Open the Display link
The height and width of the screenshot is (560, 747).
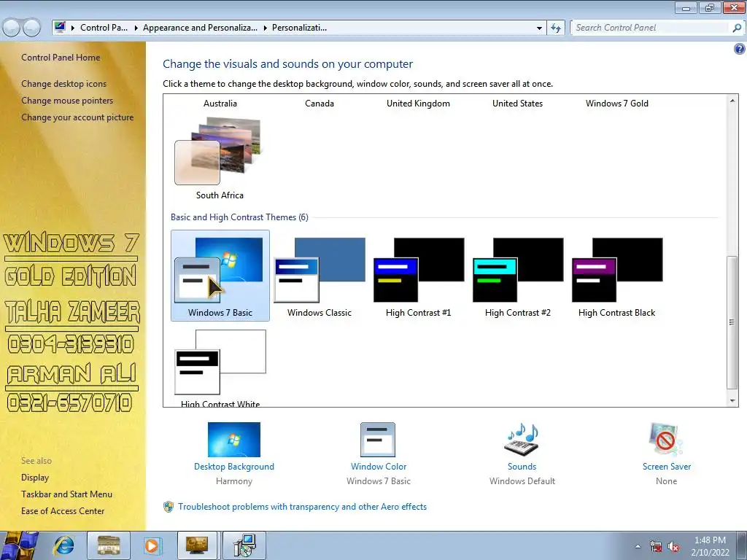pos(35,478)
